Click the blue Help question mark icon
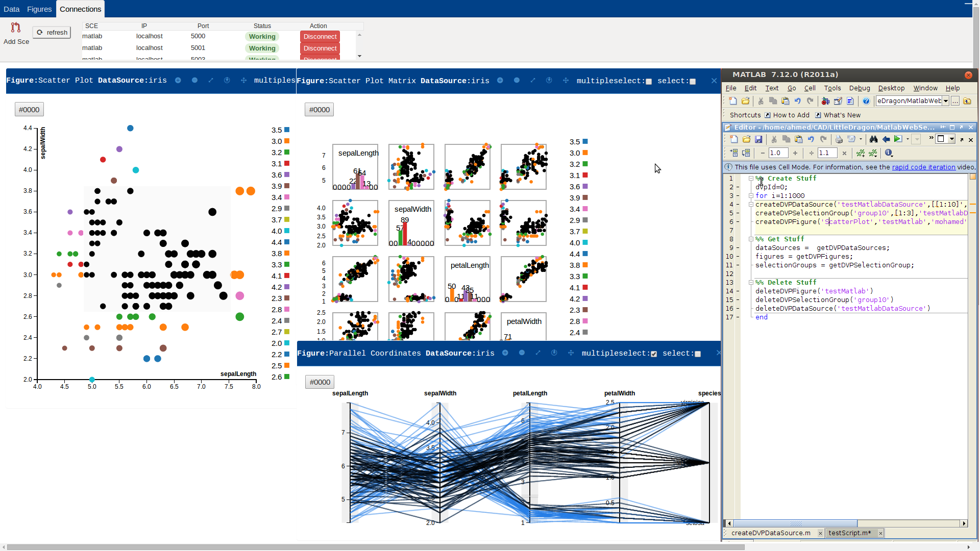Image resolution: width=980 pixels, height=551 pixels. pyautogui.click(x=866, y=101)
